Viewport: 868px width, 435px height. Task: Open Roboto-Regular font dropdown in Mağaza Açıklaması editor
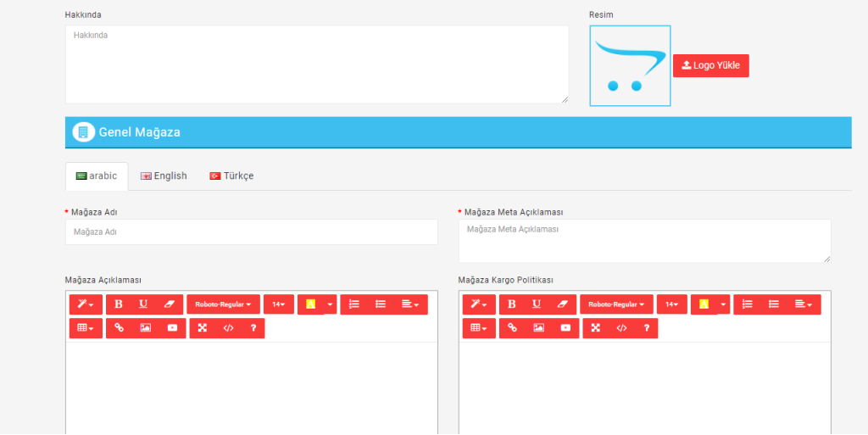click(223, 304)
